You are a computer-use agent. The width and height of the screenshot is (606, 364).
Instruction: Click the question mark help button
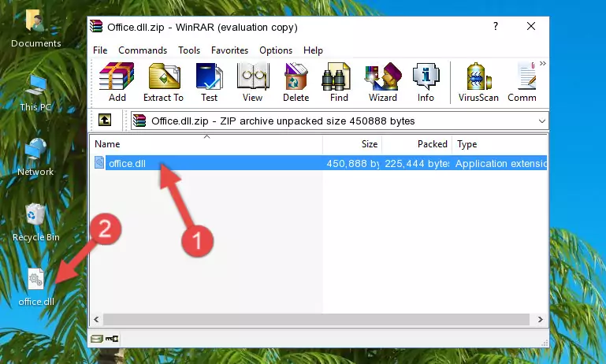point(496,26)
